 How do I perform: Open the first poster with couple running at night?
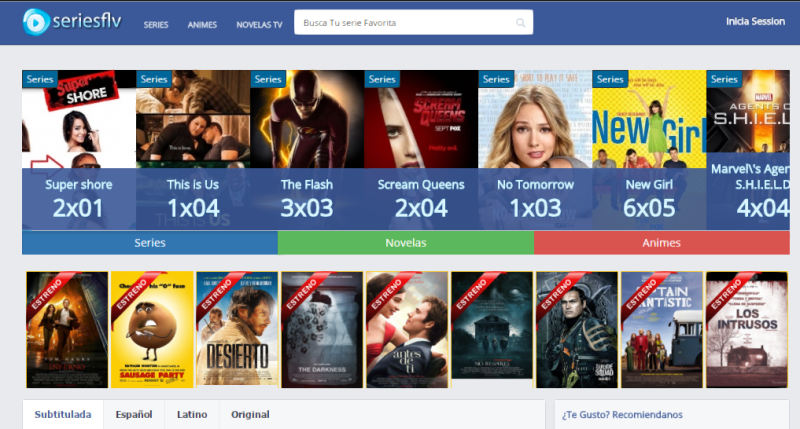[x=67, y=330]
